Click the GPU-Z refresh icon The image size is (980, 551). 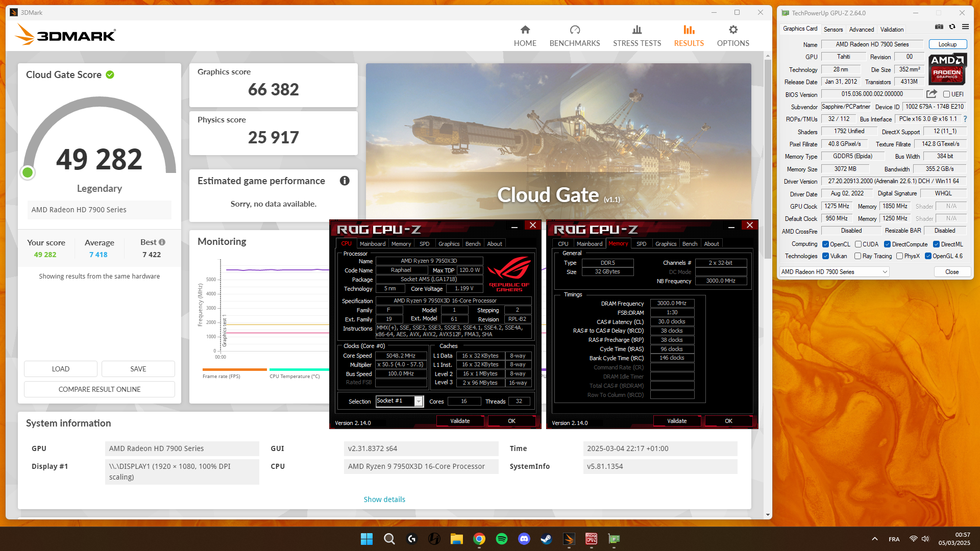coord(952,27)
